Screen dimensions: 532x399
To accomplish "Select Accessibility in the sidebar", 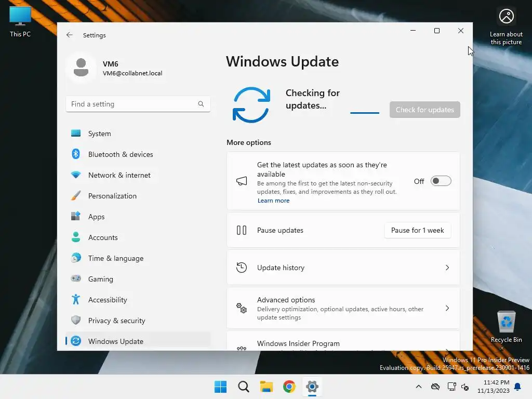I will (x=138, y=300).
